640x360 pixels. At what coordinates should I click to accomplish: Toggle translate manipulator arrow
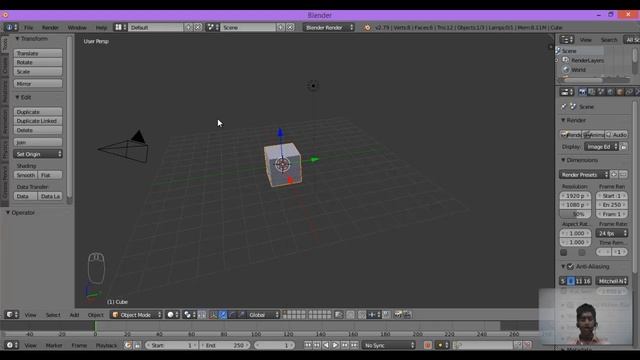[223, 315]
